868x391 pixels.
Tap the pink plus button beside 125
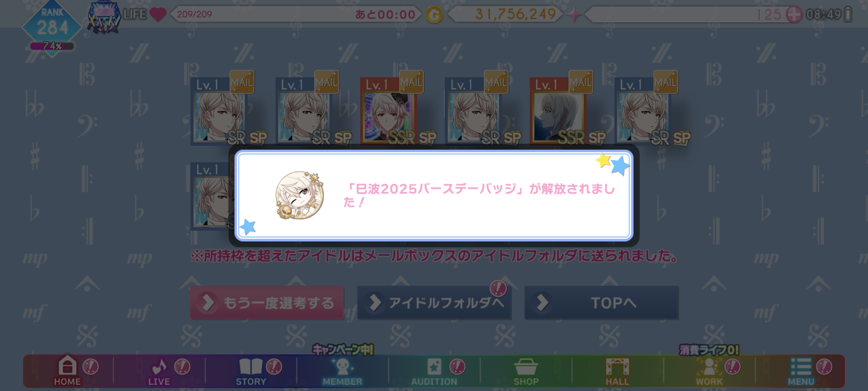click(x=794, y=15)
